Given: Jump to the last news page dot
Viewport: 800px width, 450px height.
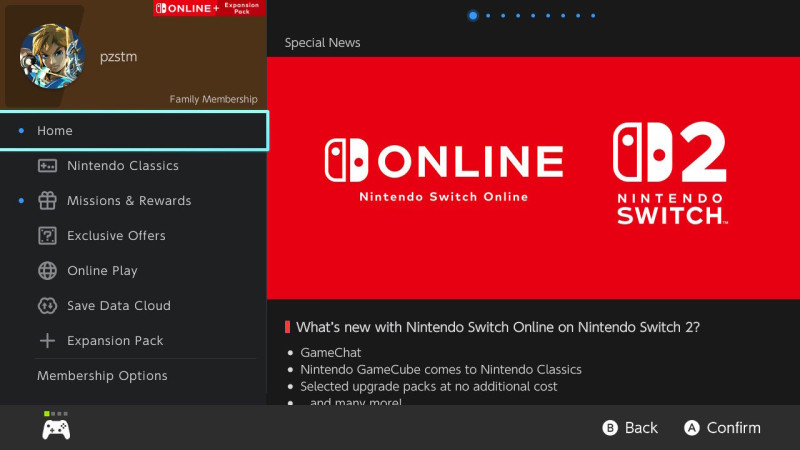Looking at the screenshot, I should click(593, 16).
